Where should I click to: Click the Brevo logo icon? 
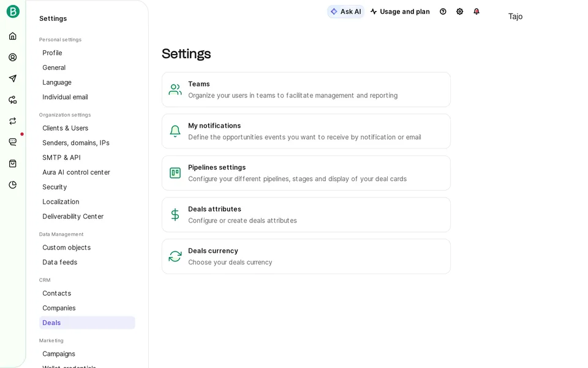[x=13, y=12]
